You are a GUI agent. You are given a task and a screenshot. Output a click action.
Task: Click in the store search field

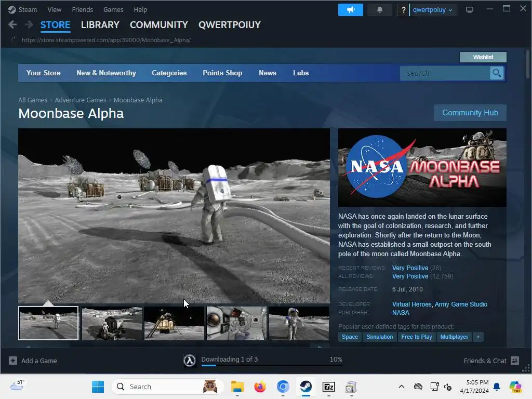coord(445,73)
